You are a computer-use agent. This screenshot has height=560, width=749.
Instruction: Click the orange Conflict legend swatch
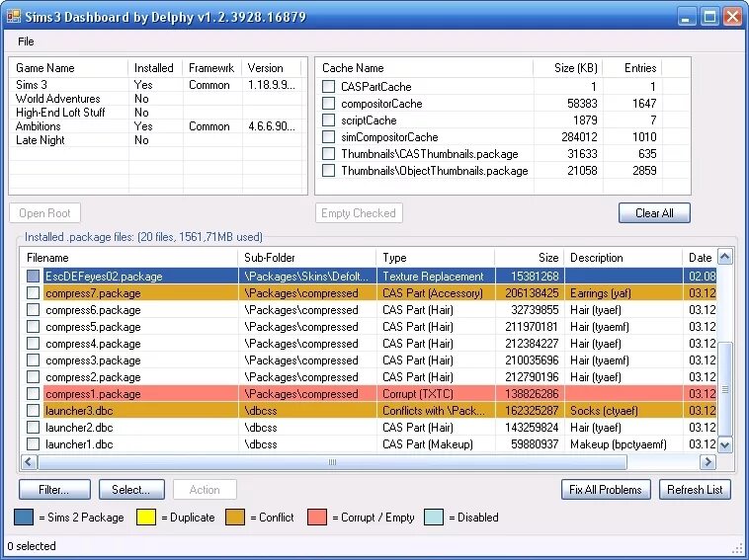235,517
